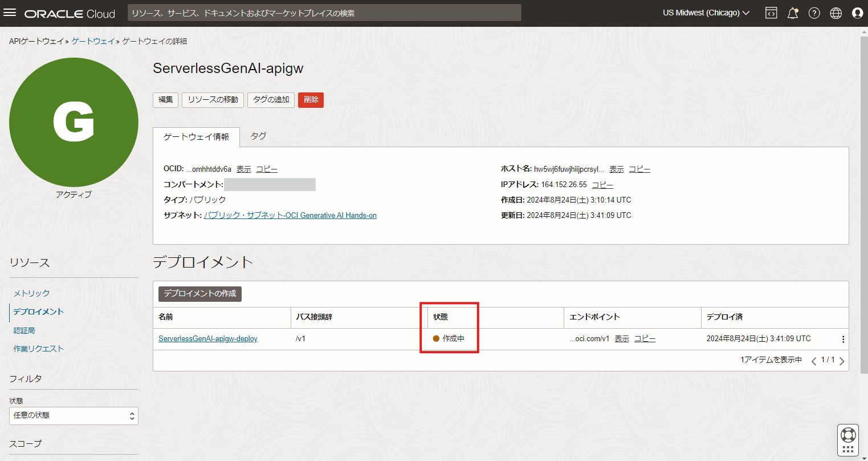Copy the IP address
The width and height of the screenshot is (868, 461).
602,185
